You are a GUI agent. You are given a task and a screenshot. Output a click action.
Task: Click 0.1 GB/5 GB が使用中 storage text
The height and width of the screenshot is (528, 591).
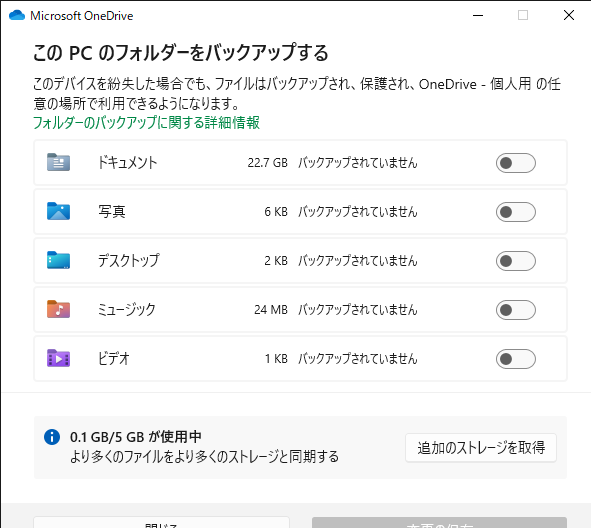click(136, 437)
